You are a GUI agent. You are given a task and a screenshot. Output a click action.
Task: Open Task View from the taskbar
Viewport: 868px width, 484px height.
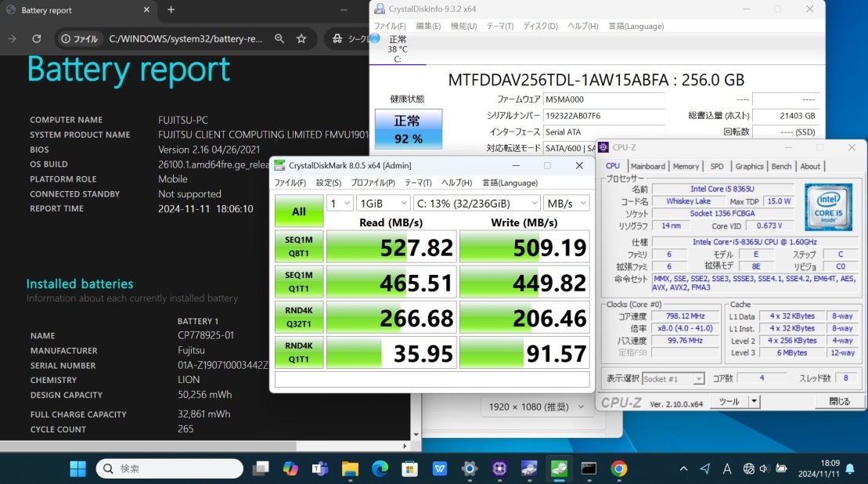260,468
